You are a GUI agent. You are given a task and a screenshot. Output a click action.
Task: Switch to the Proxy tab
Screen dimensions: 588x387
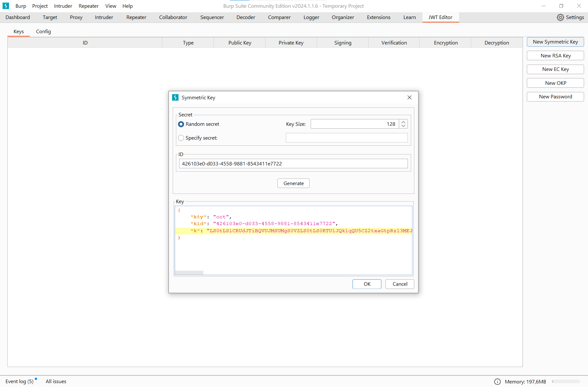(x=76, y=17)
